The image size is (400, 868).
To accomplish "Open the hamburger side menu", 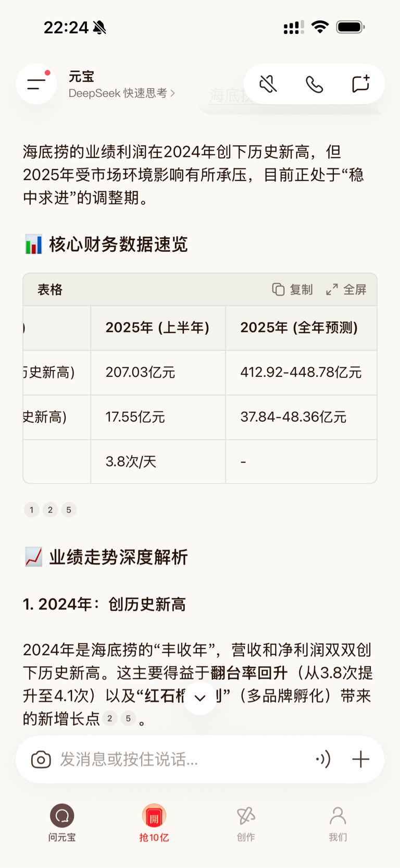I will 36,84.
